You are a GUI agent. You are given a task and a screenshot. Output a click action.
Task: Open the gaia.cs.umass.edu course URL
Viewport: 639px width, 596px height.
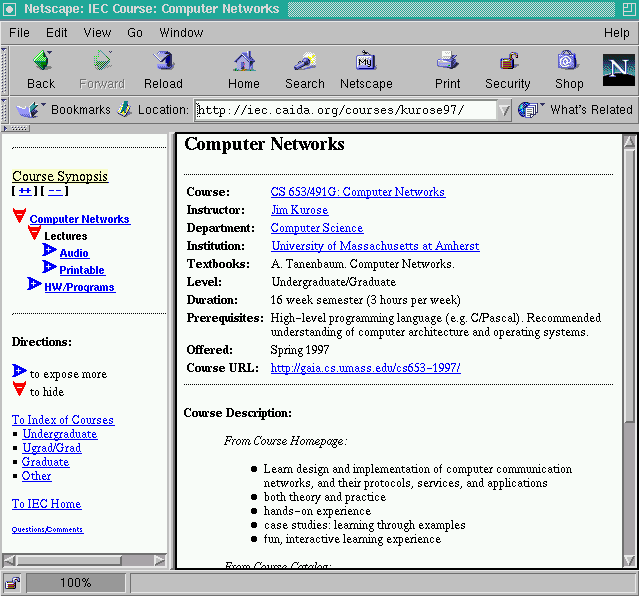coord(366,368)
